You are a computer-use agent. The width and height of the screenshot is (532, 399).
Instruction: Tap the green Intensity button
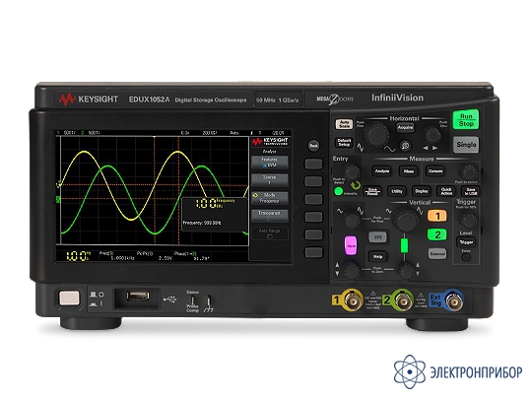point(339,192)
